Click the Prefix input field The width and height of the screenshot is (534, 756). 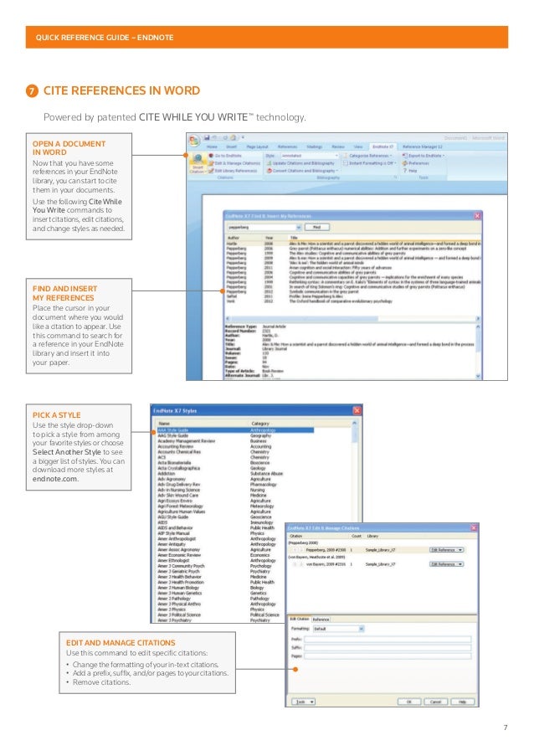tap(388, 640)
